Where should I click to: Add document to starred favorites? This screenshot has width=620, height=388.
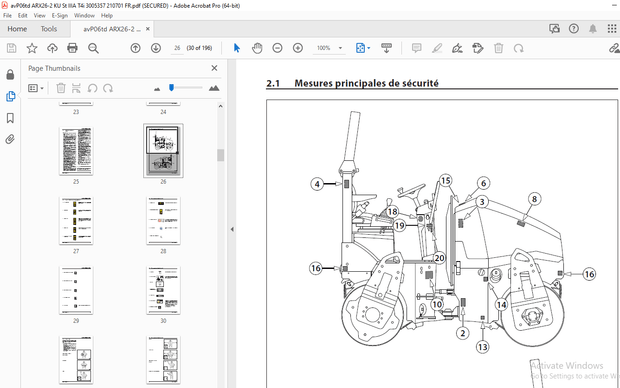tap(32, 48)
